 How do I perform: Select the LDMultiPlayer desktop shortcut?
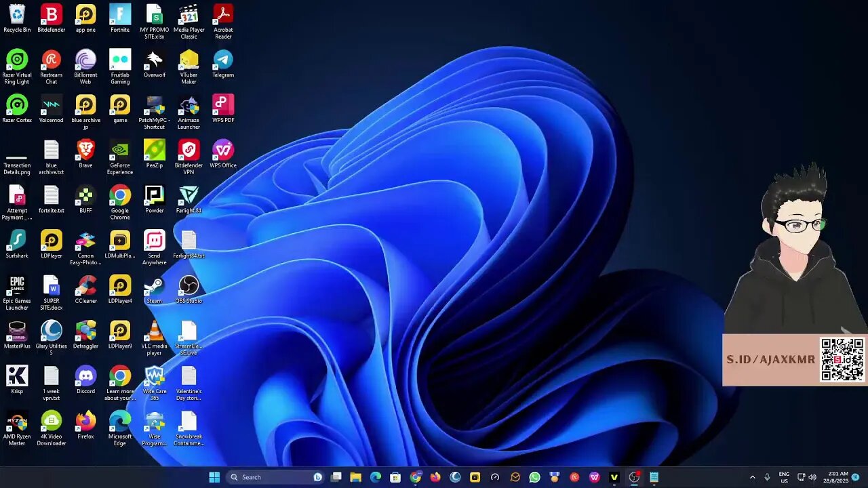click(x=120, y=244)
